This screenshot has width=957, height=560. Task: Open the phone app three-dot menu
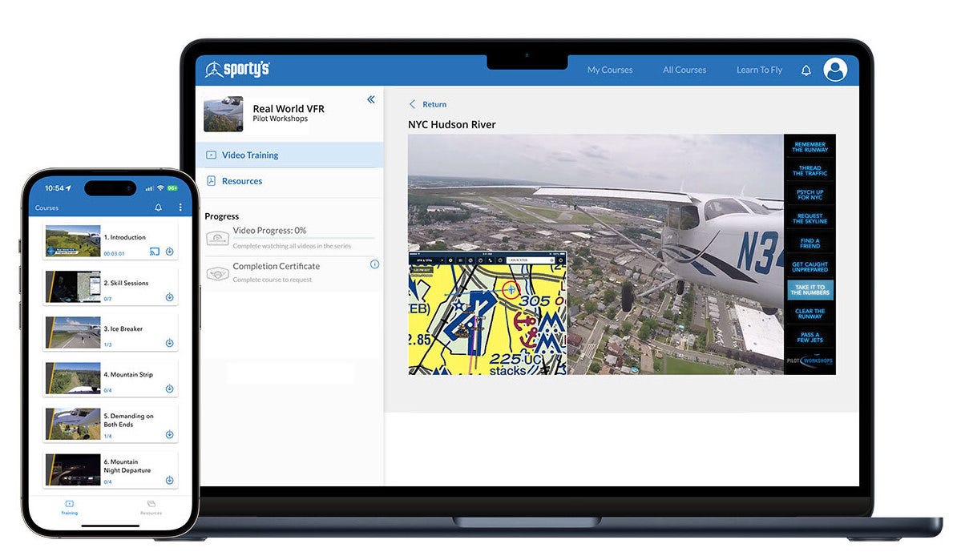pos(180,207)
